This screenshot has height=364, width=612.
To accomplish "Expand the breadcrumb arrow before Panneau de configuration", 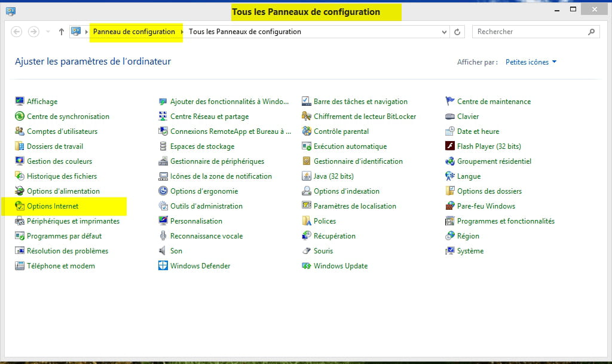I will click(87, 32).
